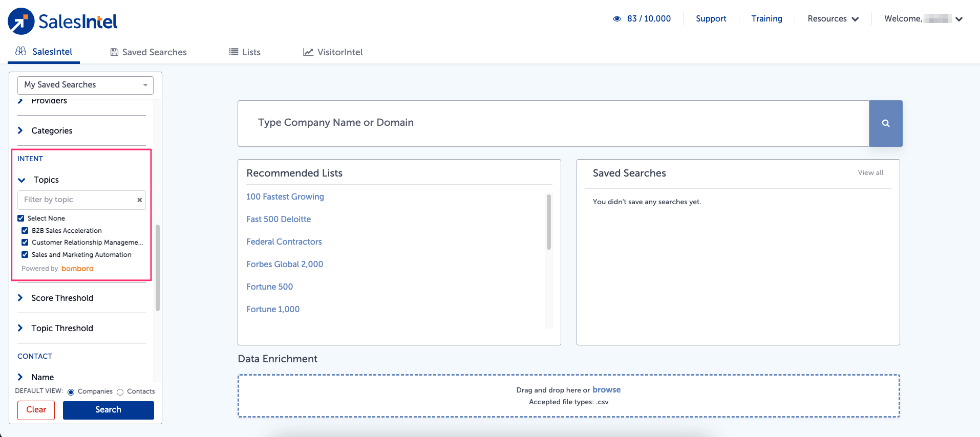Click the chart icon by VisitorIntel tab
Screen dimensions: 980x437
coord(308,52)
